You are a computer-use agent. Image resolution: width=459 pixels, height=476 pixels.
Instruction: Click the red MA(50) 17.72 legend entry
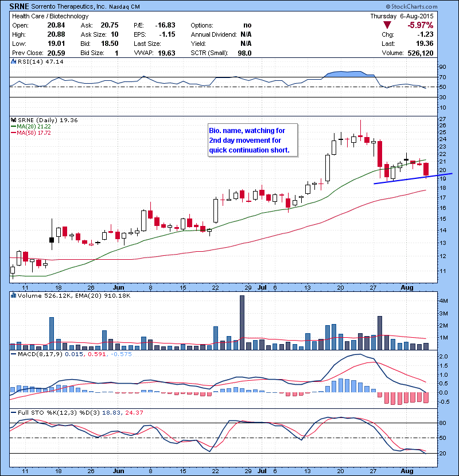(x=31, y=133)
